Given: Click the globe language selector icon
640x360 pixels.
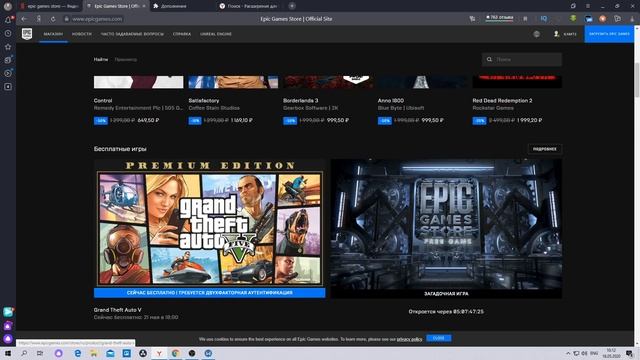Looking at the screenshot, I should pos(537,34).
